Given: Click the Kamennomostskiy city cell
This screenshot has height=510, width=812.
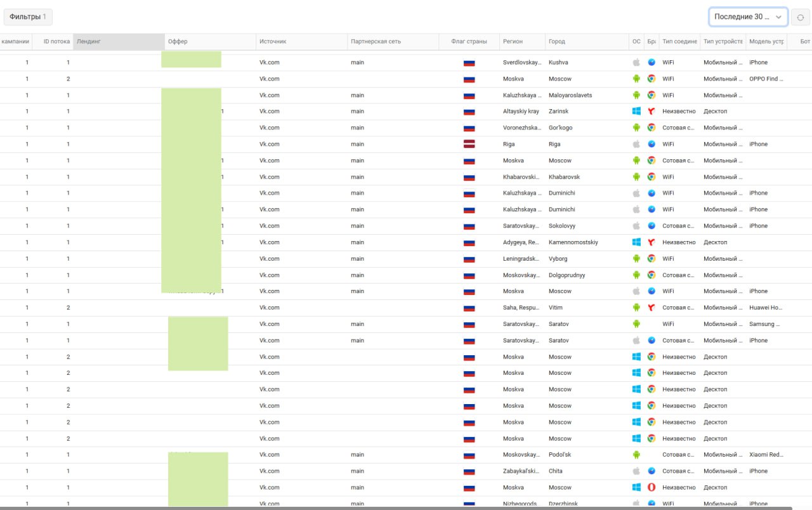Looking at the screenshot, I should [x=573, y=242].
